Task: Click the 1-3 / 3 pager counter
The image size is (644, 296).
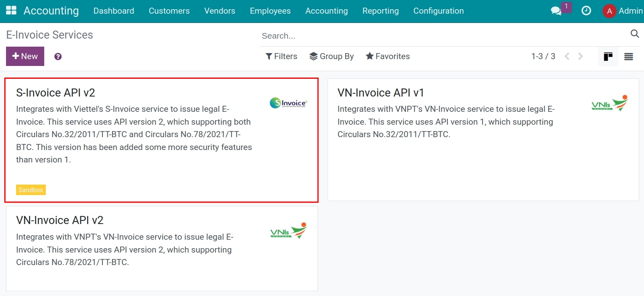Action: click(x=543, y=56)
